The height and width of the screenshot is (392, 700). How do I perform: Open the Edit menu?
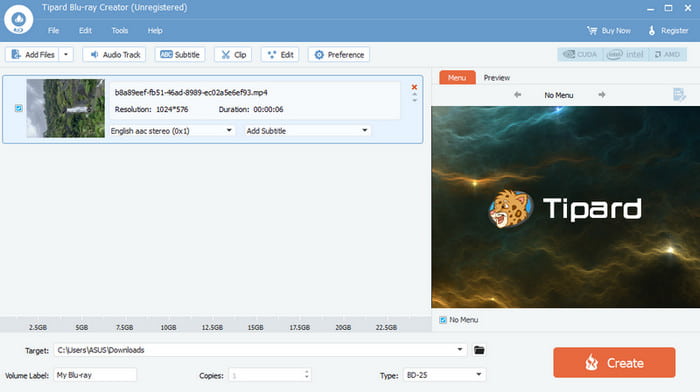click(x=85, y=30)
